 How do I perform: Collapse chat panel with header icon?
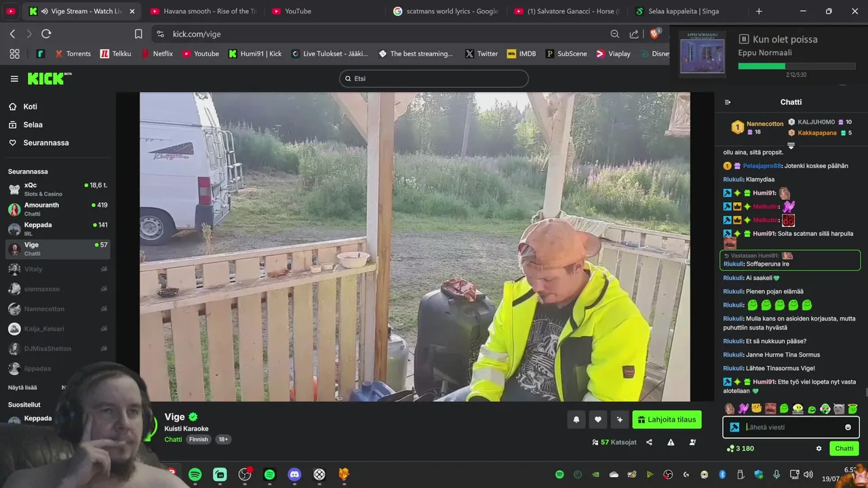728,102
